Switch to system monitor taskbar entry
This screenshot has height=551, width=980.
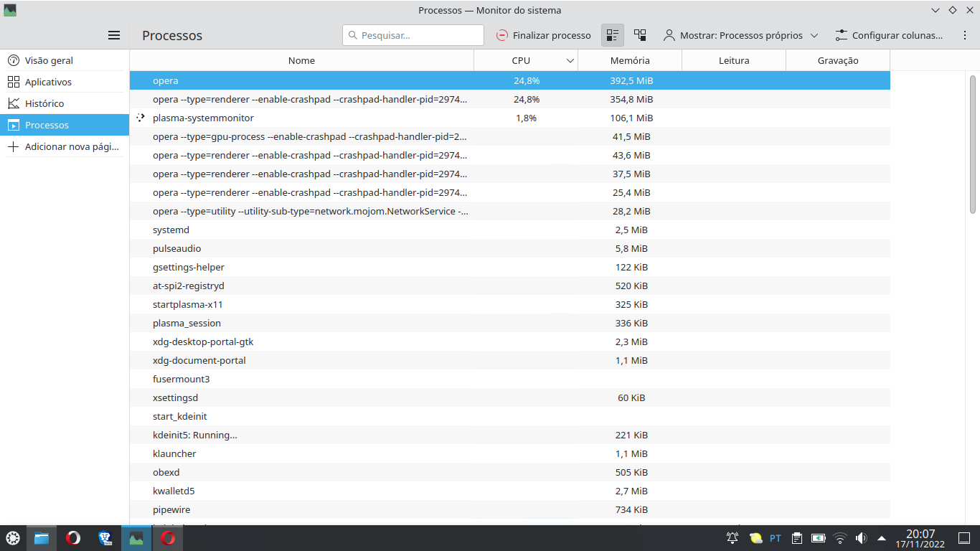click(x=136, y=538)
